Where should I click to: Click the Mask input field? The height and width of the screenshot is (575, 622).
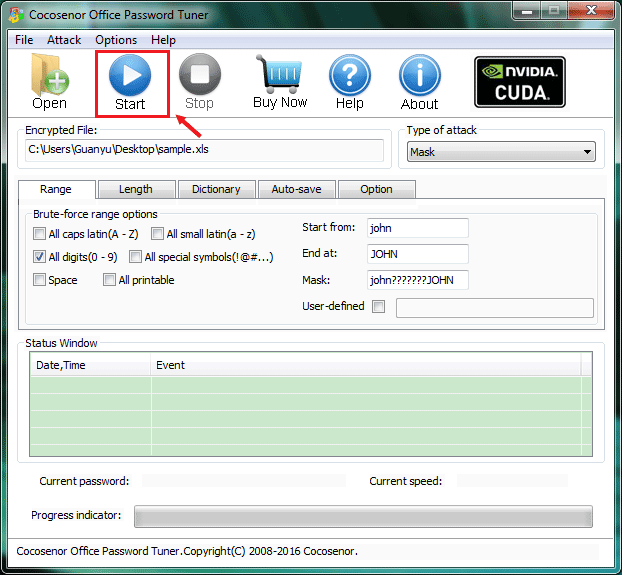[x=418, y=280]
